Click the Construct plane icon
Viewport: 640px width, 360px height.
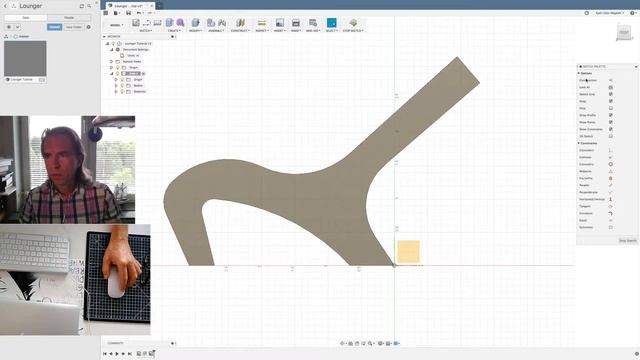(240, 23)
